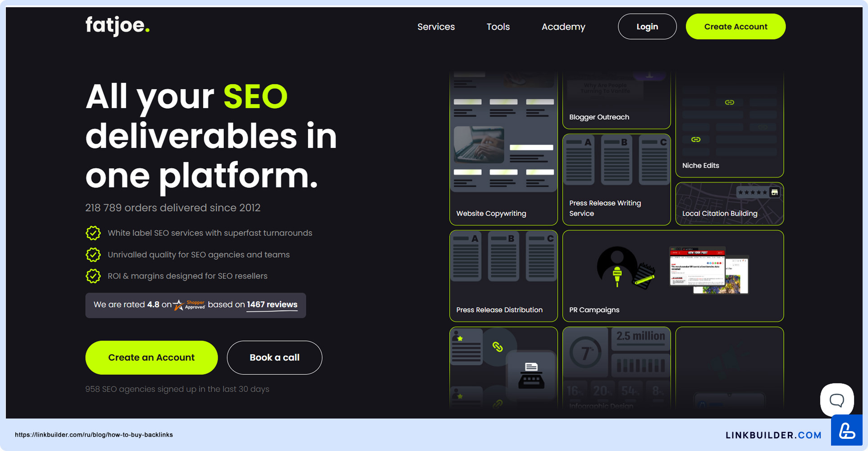The width and height of the screenshot is (868, 451).
Task: Click the check badge beside ROI & margins
Action: 93,276
